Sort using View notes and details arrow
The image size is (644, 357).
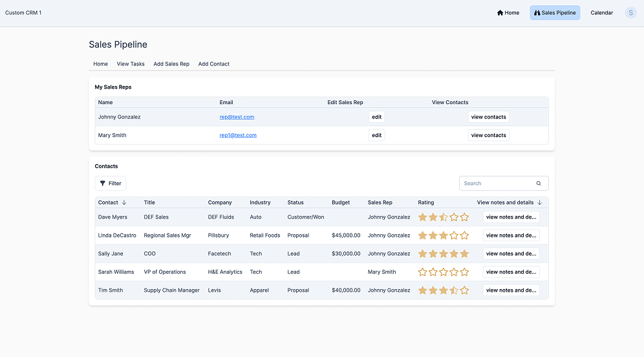[x=540, y=202]
